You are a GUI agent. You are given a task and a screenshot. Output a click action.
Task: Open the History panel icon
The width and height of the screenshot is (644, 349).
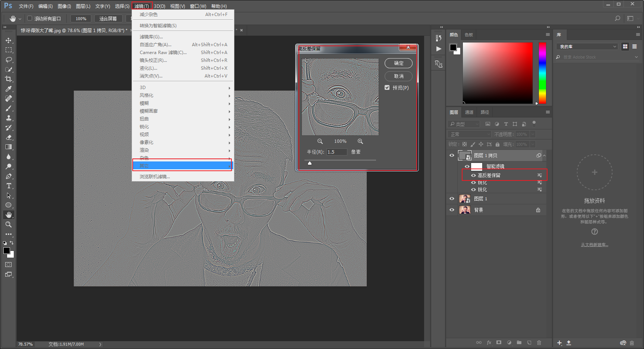438,38
